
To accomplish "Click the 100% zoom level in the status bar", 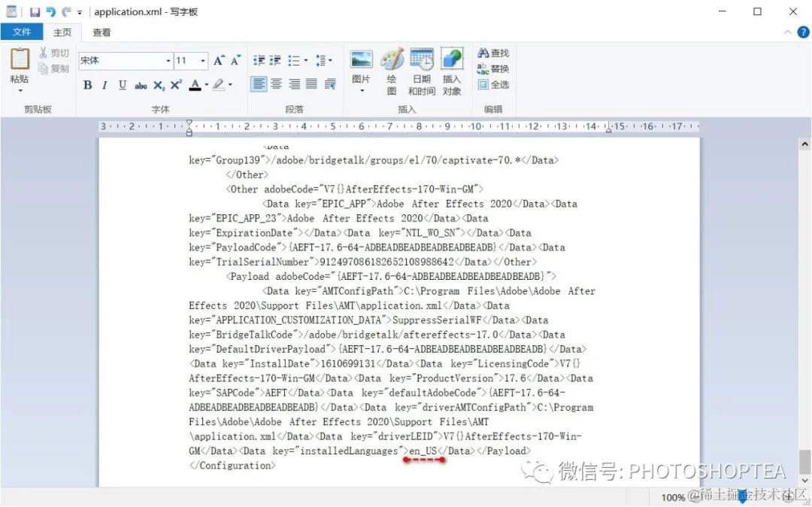I will pos(673,498).
